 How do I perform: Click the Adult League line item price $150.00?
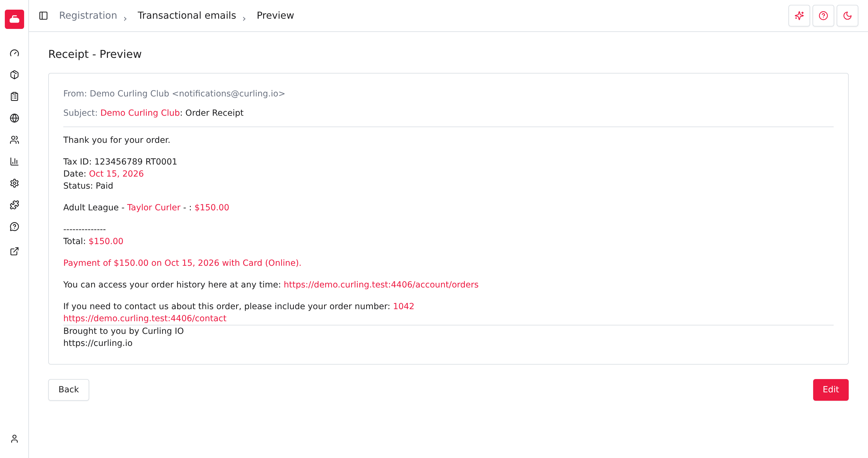pos(212,207)
